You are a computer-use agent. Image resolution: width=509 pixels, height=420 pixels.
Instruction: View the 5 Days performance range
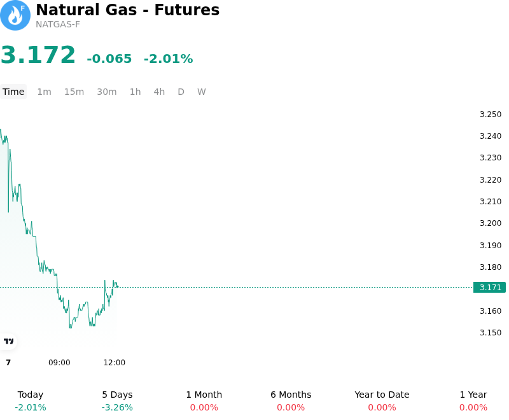[117, 401]
